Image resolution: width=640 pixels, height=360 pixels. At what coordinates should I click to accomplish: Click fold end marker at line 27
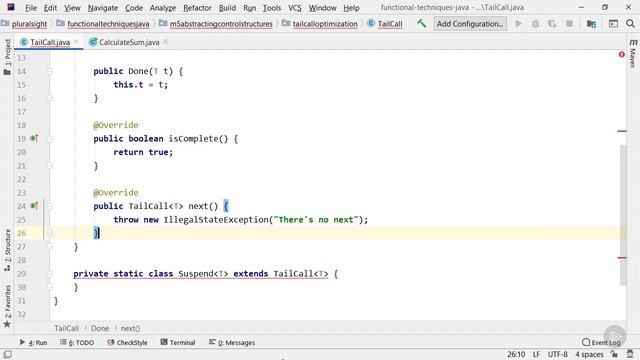(x=50, y=247)
